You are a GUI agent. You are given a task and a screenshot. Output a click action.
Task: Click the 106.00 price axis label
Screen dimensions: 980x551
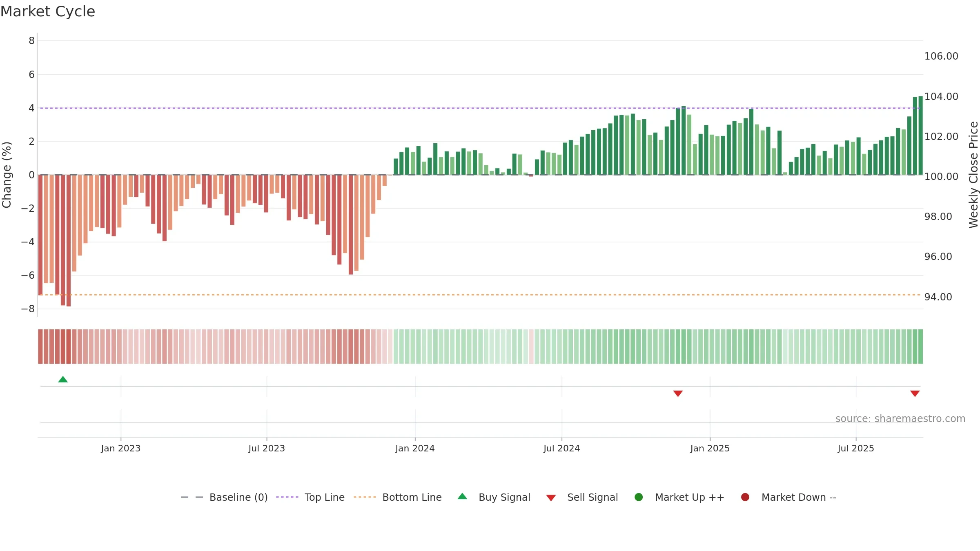click(x=941, y=56)
